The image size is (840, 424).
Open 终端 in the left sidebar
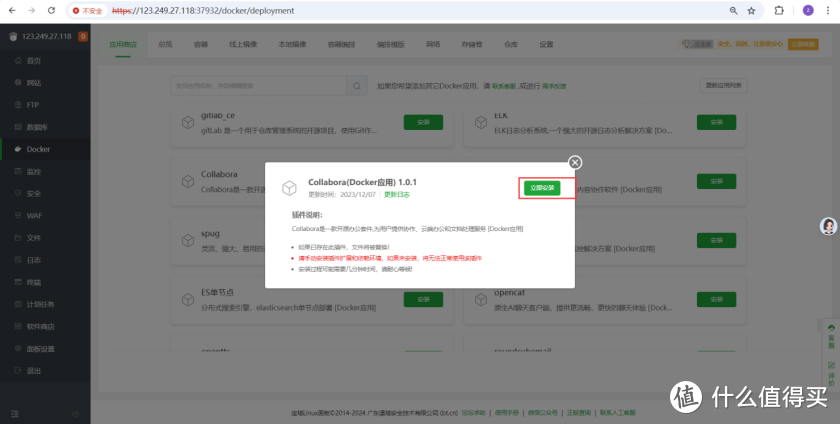pos(34,282)
